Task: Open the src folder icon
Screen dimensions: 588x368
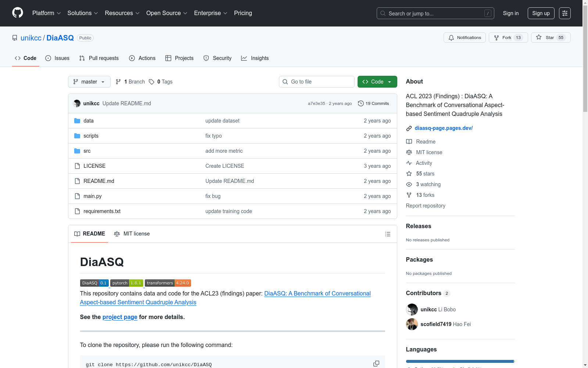Action: [x=77, y=151]
